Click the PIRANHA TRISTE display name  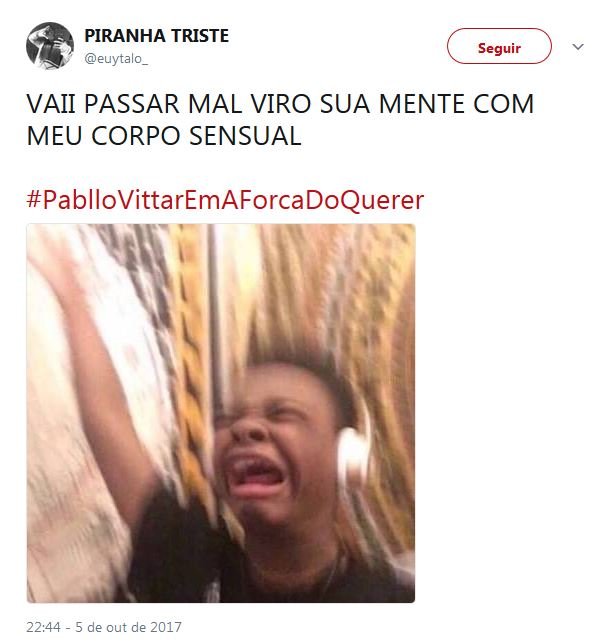coord(156,36)
